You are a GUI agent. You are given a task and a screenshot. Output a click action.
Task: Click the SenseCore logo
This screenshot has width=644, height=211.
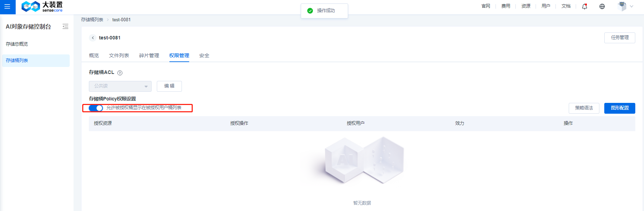[x=42, y=7]
